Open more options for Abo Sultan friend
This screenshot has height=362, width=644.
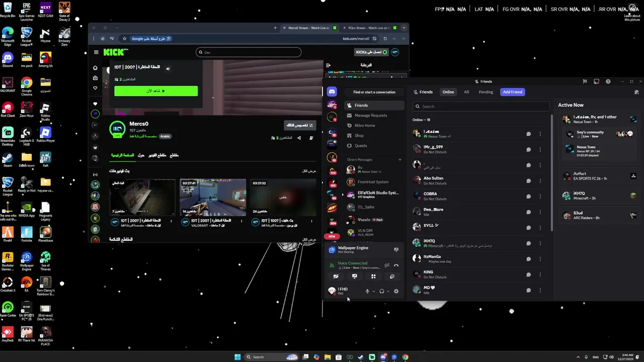540,180
